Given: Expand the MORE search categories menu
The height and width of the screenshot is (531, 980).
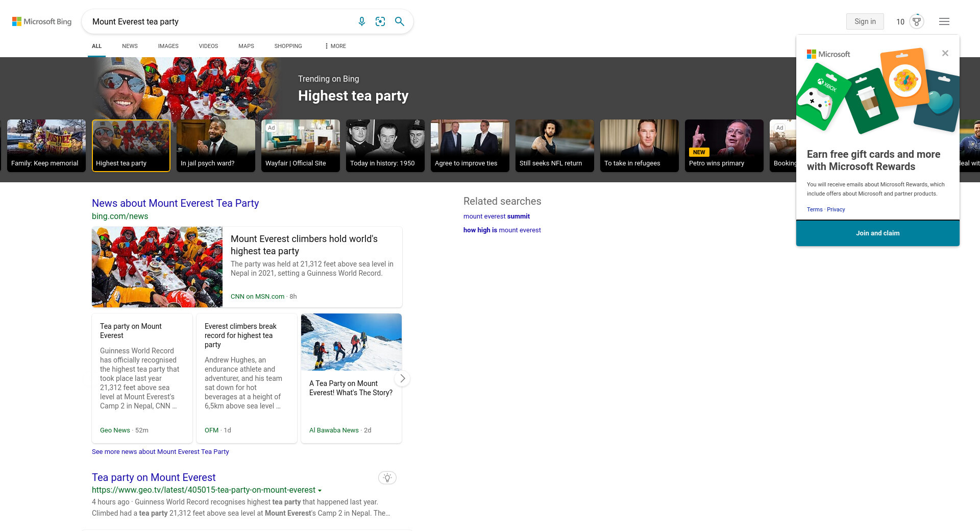Looking at the screenshot, I should [x=335, y=46].
